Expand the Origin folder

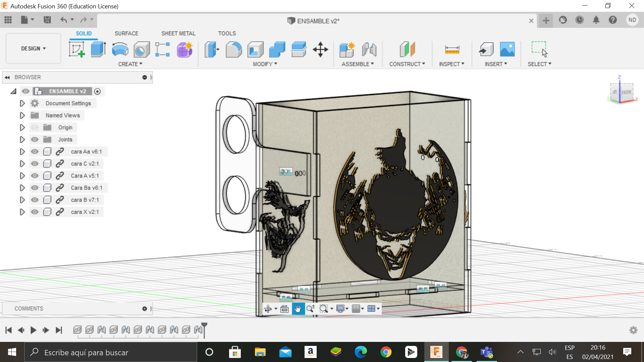(22, 127)
